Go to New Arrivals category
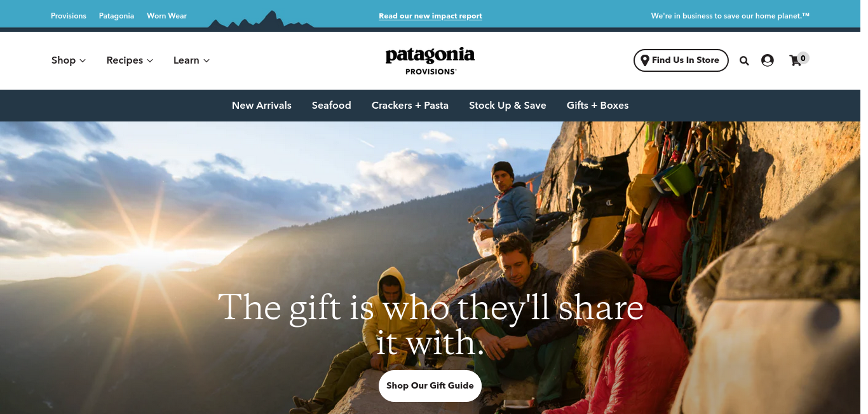 (262, 106)
